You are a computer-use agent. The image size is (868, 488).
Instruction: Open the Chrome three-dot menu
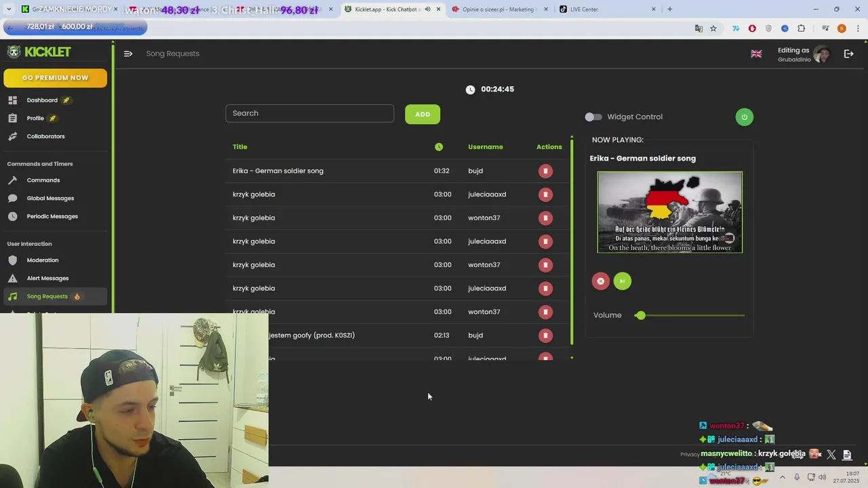click(x=856, y=28)
